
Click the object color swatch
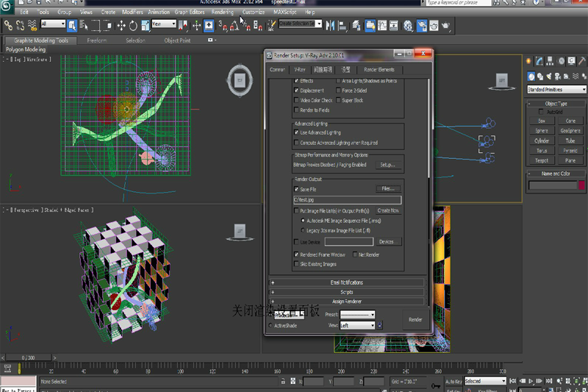[581, 185]
